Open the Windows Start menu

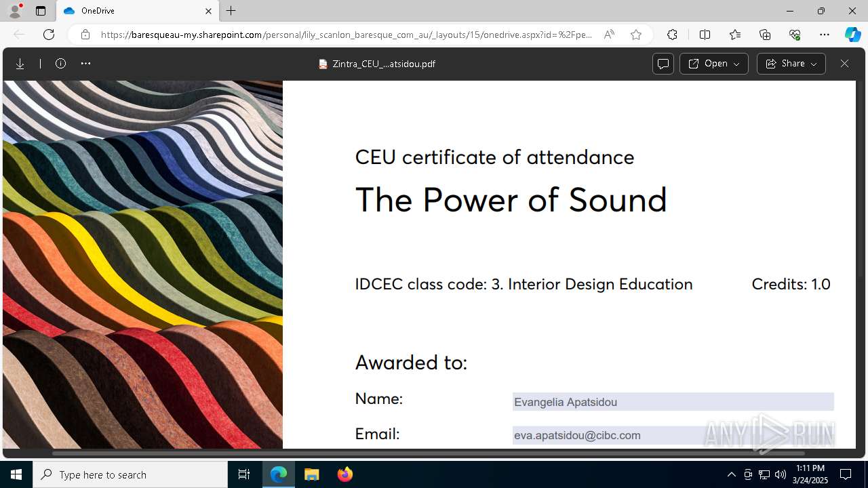(x=16, y=474)
